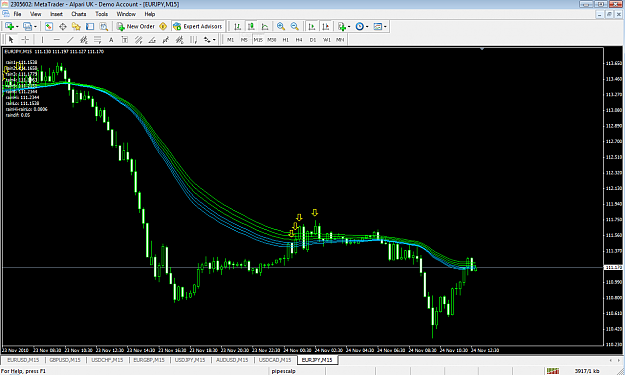
Task: Switch to candlestick chart view
Action: coord(251,26)
